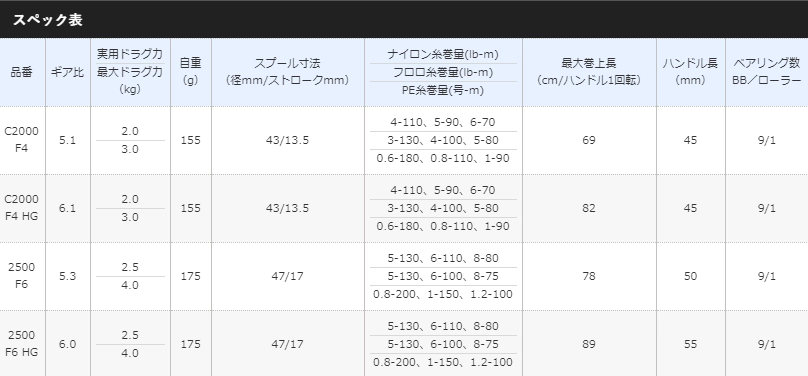Select the ナイロン糸巻量(lb-m) header label
Image resolution: width=808 pixels, height=376 pixels.
443,54
